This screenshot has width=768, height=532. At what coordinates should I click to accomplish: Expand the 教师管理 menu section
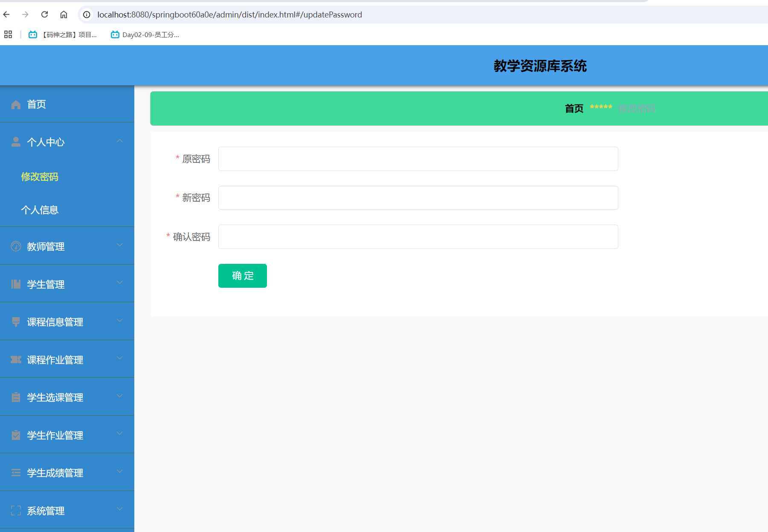[x=119, y=245]
